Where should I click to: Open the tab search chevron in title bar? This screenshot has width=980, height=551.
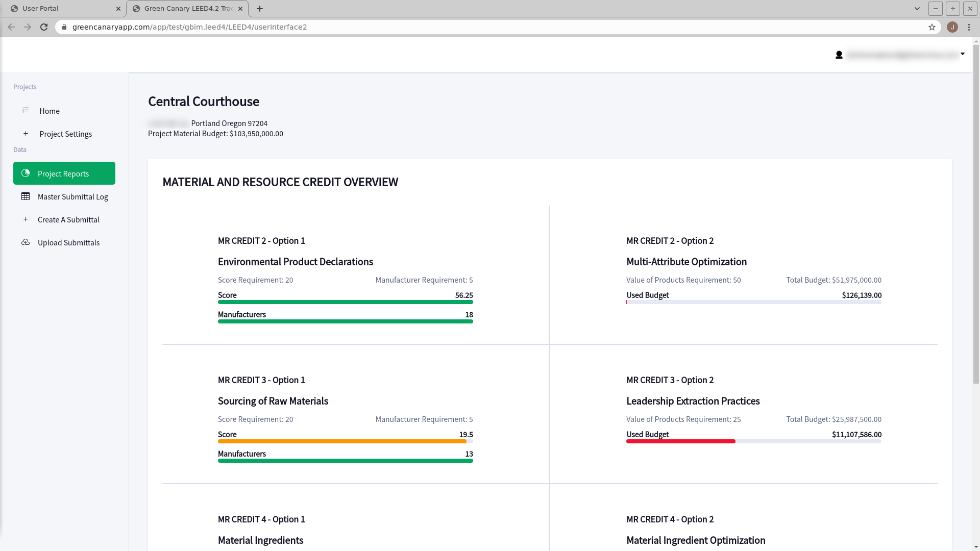[917, 9]
